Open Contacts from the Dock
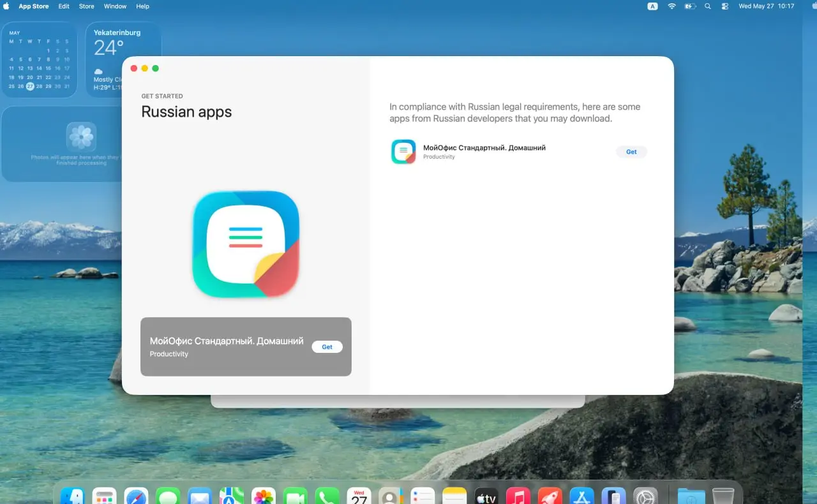The width and height of the screenshot is (817, 504). point(391,497)
